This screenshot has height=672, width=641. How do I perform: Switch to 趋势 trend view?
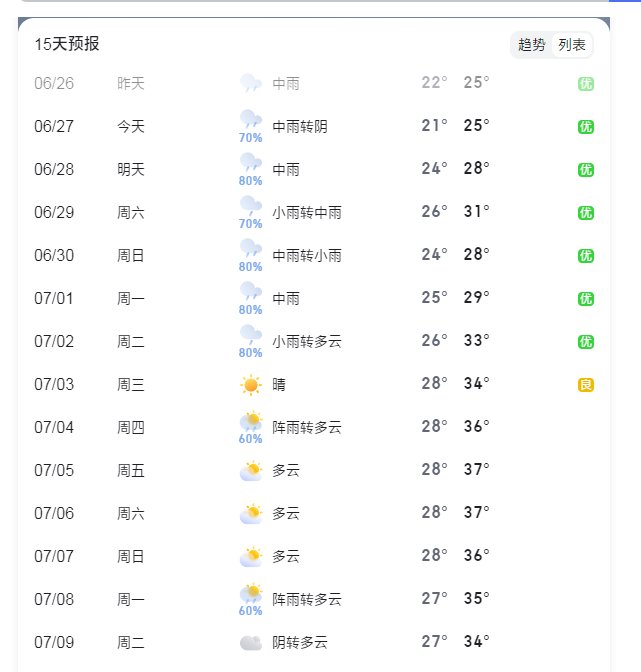coord(532,45)
